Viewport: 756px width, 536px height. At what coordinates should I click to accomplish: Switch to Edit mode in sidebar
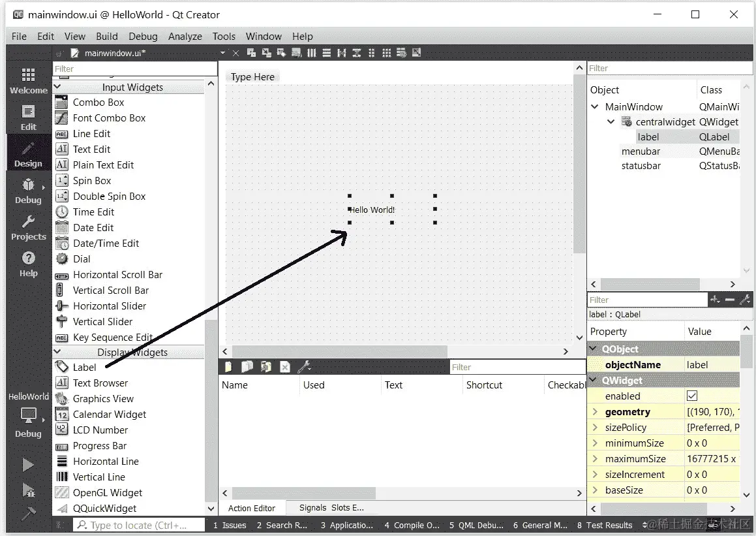[x=28, y=118]
